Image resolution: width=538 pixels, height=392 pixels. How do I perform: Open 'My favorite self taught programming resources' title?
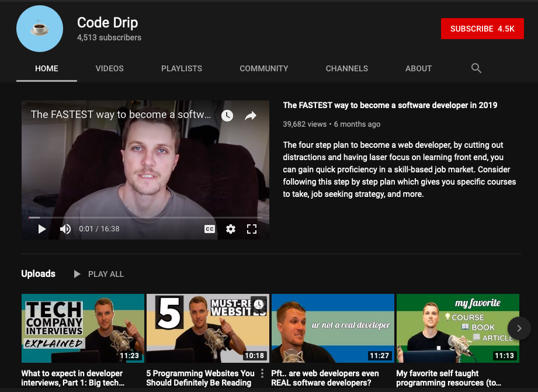tap(449, 378)
